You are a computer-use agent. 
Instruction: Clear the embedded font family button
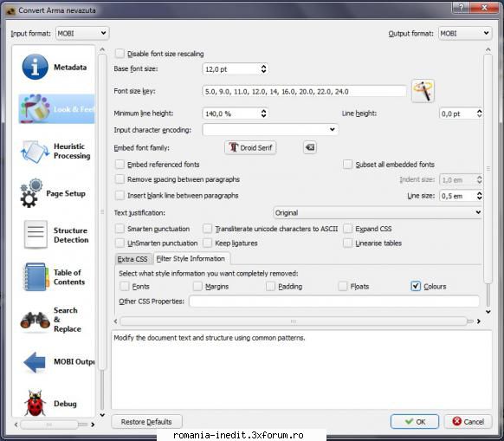[310, 147]
